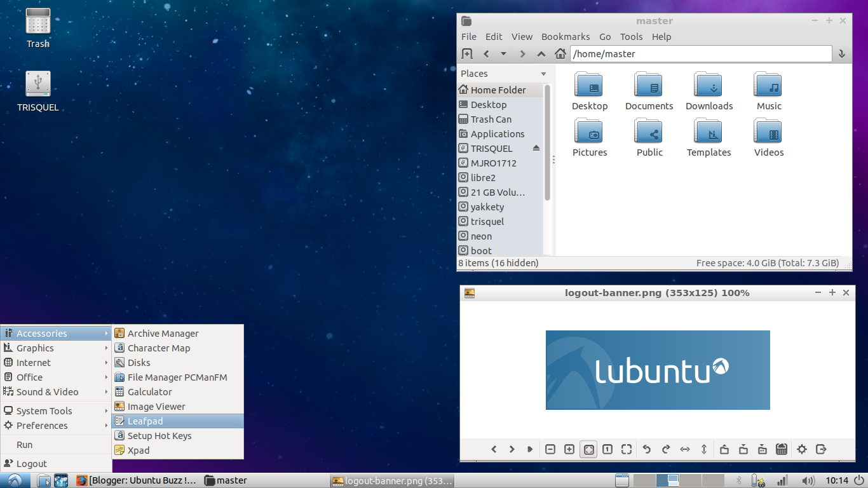This screenshot has height=488, width=868.
Task: Go to home directory via toolbar house icon
Action: click(x=560, y=53)
